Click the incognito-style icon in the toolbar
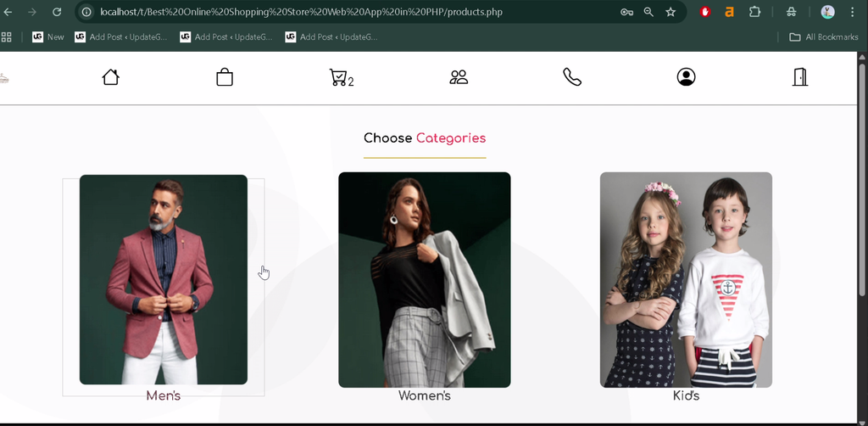 point(791,12)
